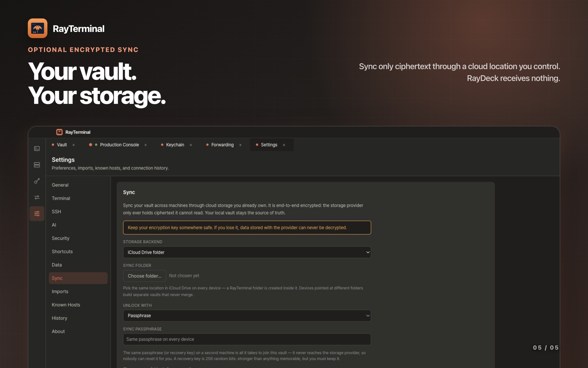Open About settings section

click(x=78, y=332)
